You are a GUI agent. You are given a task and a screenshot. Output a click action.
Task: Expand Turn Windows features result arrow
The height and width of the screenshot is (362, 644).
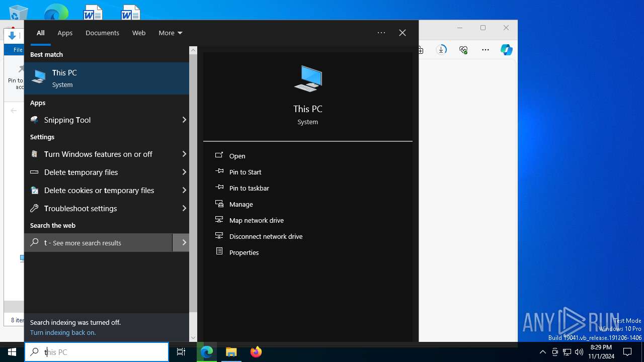pos(184,154)
